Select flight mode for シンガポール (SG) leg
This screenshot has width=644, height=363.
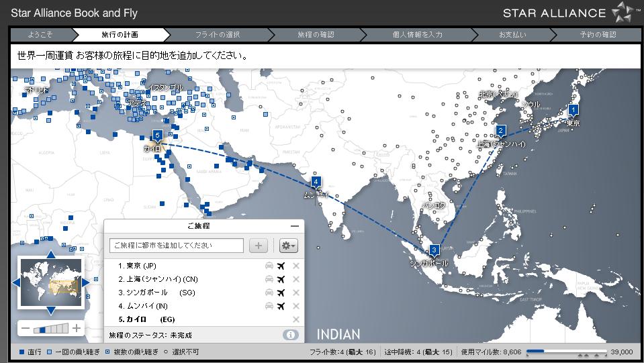(x=281, y=293)
